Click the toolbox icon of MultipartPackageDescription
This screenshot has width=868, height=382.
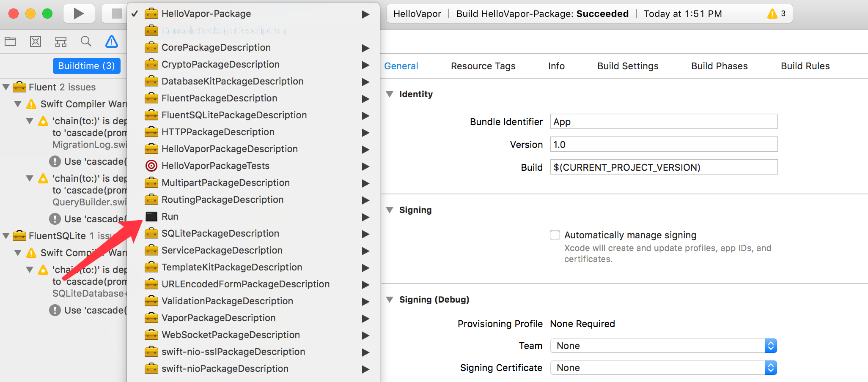pyautogui.click(x=151, y=183)
